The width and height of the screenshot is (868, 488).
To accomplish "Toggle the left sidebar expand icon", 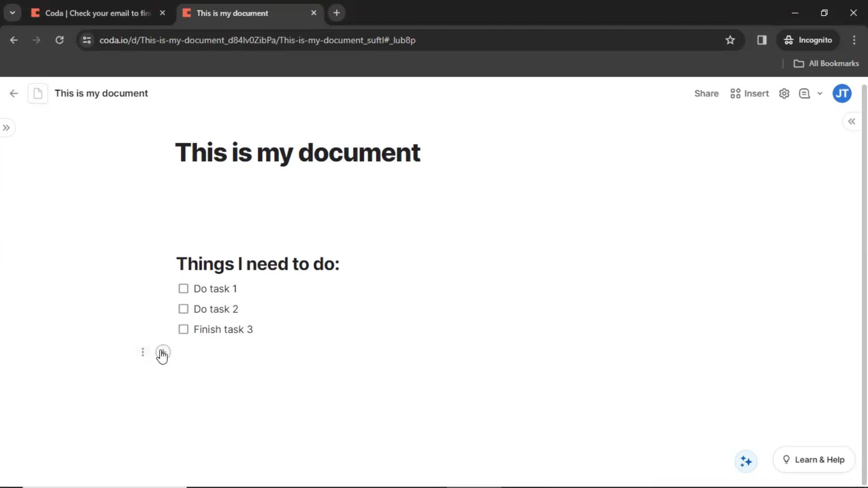I will 7,127.
